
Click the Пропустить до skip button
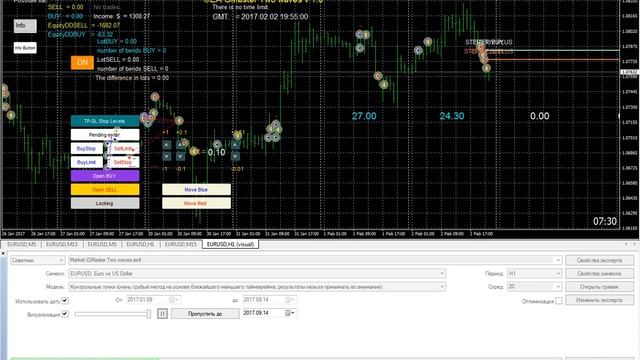pyautogui.click(x=205, y=313)
